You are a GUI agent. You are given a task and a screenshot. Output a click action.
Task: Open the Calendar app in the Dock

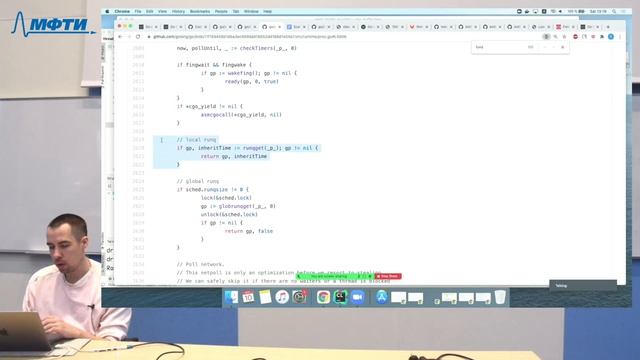coord(248,297)
